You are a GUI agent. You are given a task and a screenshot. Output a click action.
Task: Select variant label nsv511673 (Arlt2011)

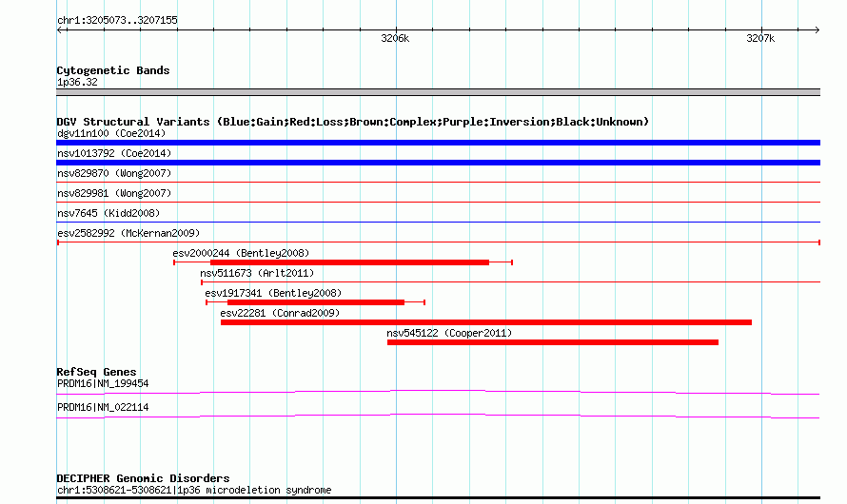click(257, 273)
